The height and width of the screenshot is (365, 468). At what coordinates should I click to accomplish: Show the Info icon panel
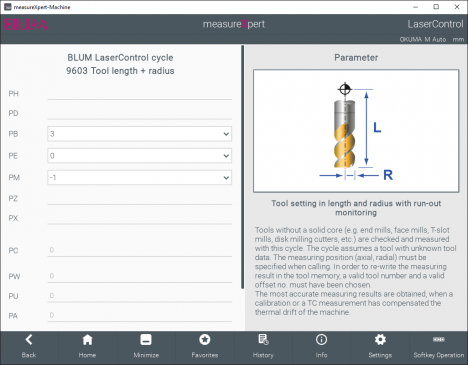click(321, 340)
